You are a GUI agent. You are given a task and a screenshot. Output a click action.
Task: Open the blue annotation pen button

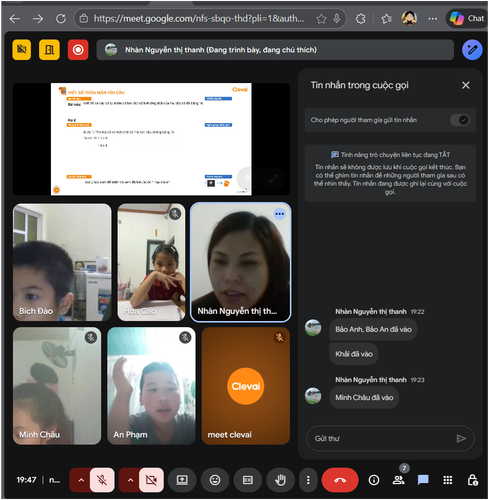coord(472,50)
